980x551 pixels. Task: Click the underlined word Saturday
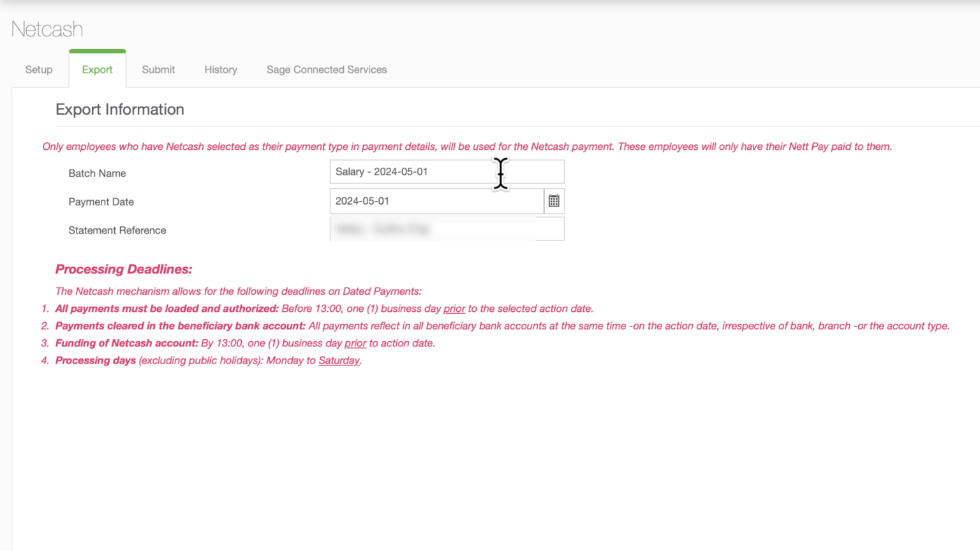(339, 360)
